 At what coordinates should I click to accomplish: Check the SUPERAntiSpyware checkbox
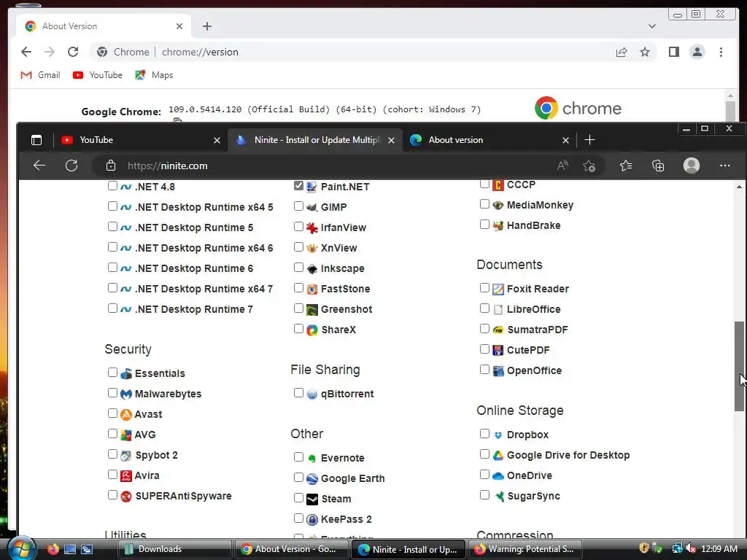coord(112,495)
